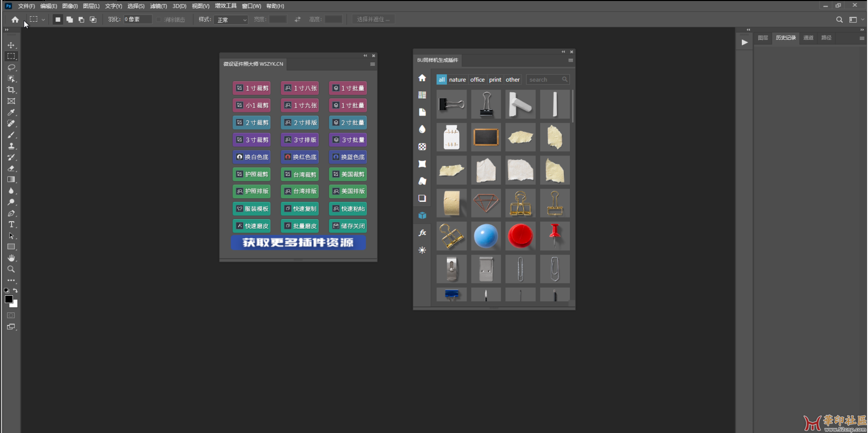Screen dimensions: 868x433
Task: Open the ID photo plugin panel menu
Action: [372, 64]
